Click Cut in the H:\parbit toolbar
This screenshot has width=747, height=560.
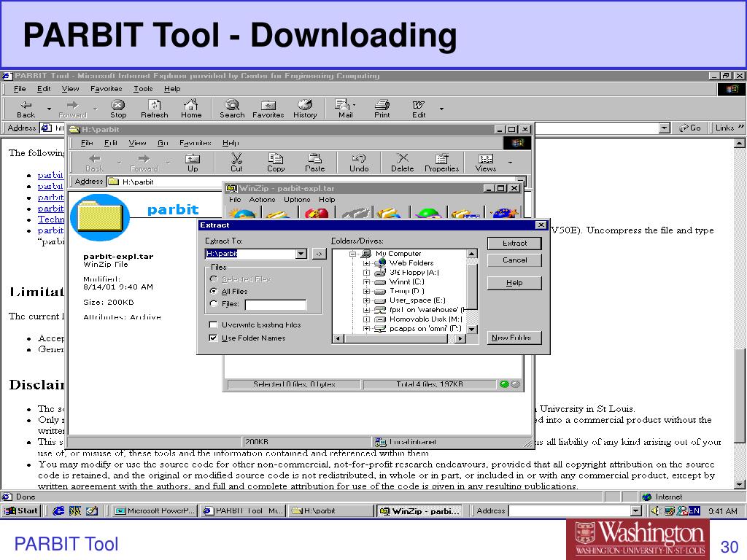click(236, 163)
